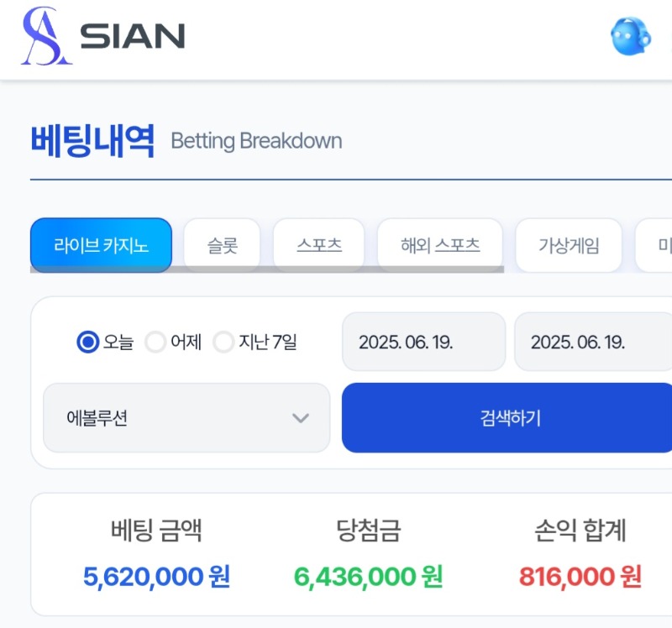Open the start date field 2025. 06. 19.
Image resolution: width=672 pixels, height=628 pixels.
coord(424,342)
